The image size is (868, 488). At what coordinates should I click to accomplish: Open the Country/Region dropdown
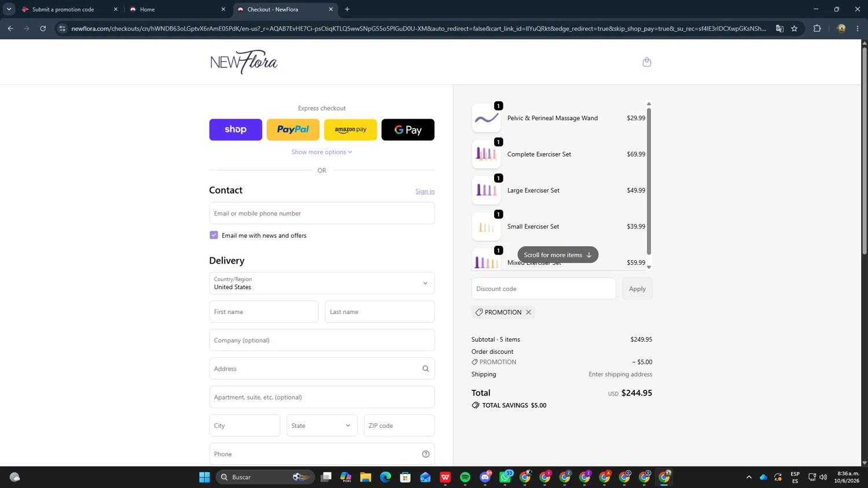tap(322, 283)
